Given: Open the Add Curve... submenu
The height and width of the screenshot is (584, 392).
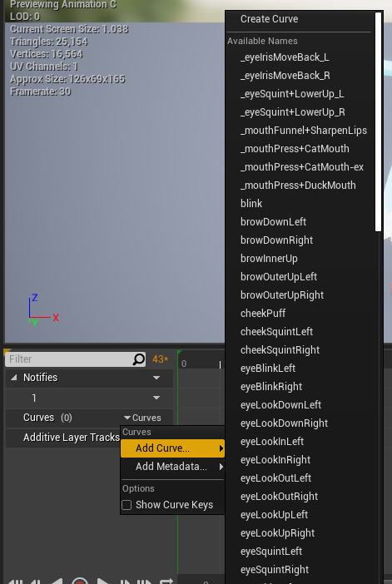Looking at the screenshot, I should click(172, 448).
